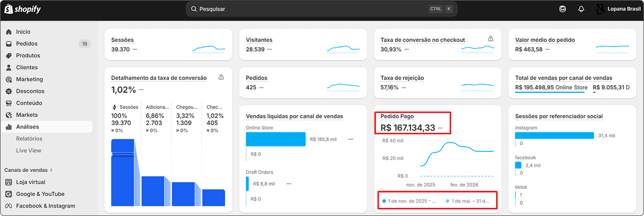Open the Pedido Pago card title
Screen dimensions: 644x216
(397, 116)
